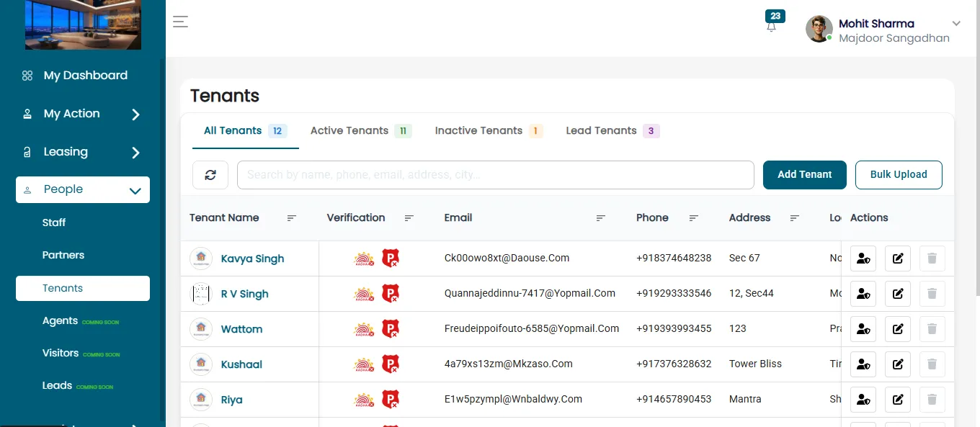
Task: Switch to the Lead Tenants tab
Action: click(612, 131)
